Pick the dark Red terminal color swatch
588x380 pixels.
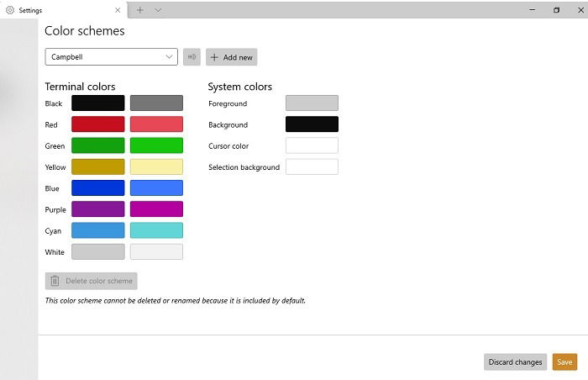98,124
